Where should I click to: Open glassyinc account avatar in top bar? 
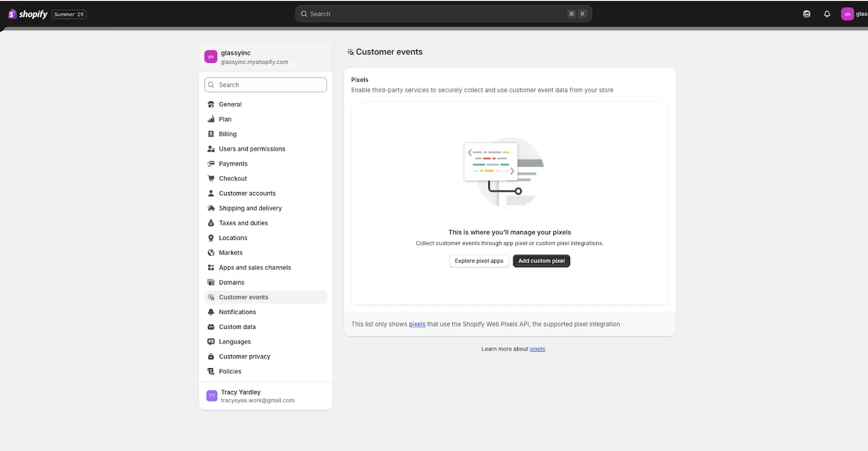847,14
